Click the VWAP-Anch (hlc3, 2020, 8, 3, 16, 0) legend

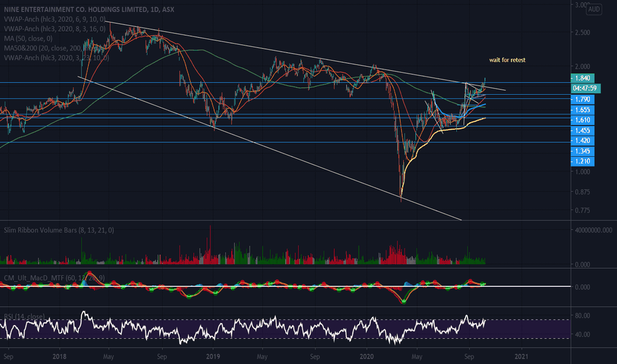click(x=55, y=28)
